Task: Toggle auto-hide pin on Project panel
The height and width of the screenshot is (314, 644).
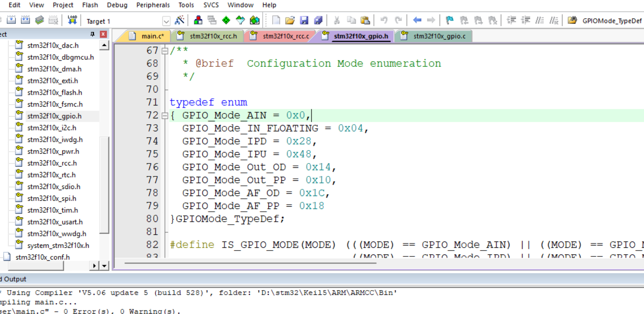Action: tap(93, 34)
